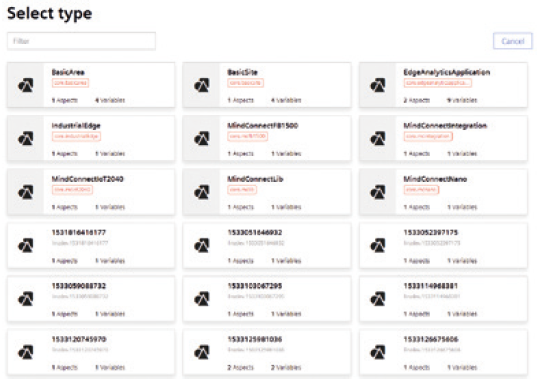Click the MindConnectIntegration type icon
Image resolution: width=538 pixels, height=379 pixels.
point(378,139)
